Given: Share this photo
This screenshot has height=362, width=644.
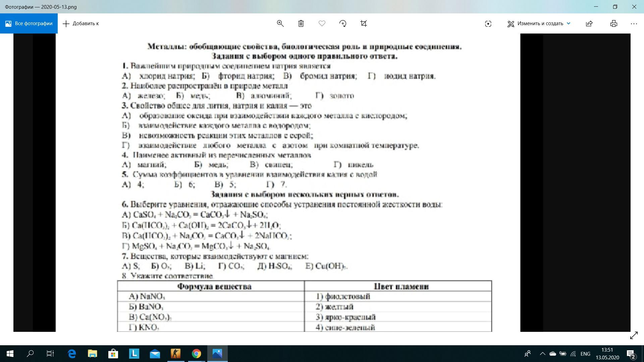Looking at the screenshot, I should (x=589, y=23).
